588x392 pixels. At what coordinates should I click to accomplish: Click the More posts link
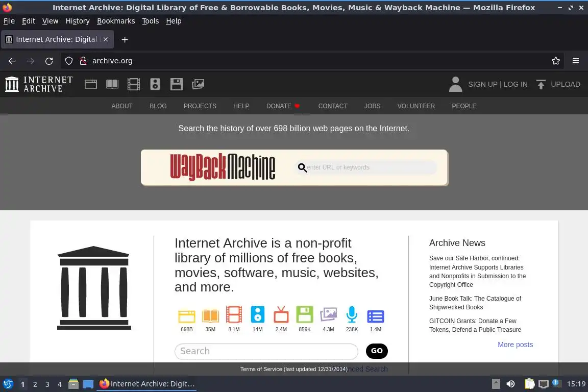[x=515, y=345]
